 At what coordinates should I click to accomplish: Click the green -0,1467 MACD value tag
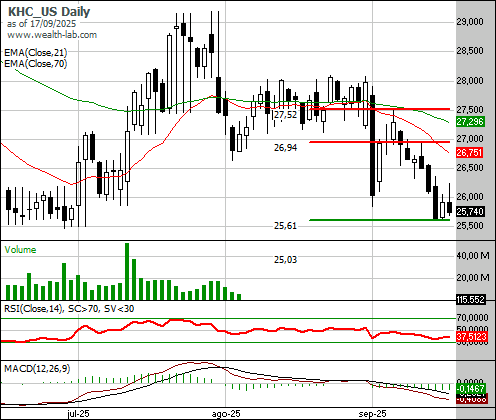click(x=470, y=388)
